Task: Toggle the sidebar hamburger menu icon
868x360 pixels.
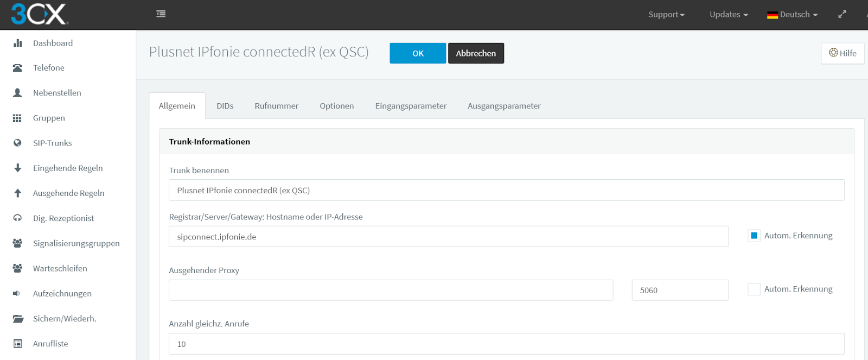Action: tap(161, 14)
